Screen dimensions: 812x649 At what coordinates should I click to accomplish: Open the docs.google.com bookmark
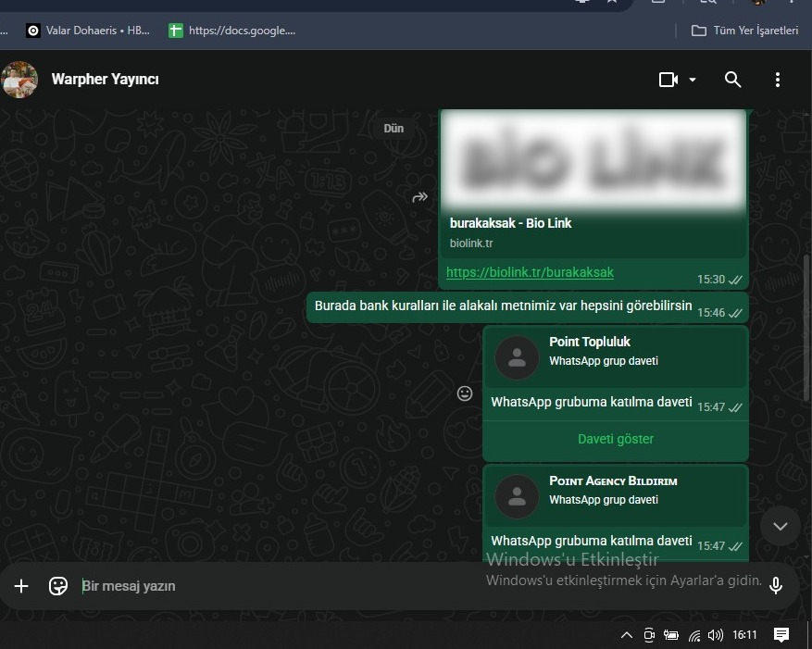232,31
